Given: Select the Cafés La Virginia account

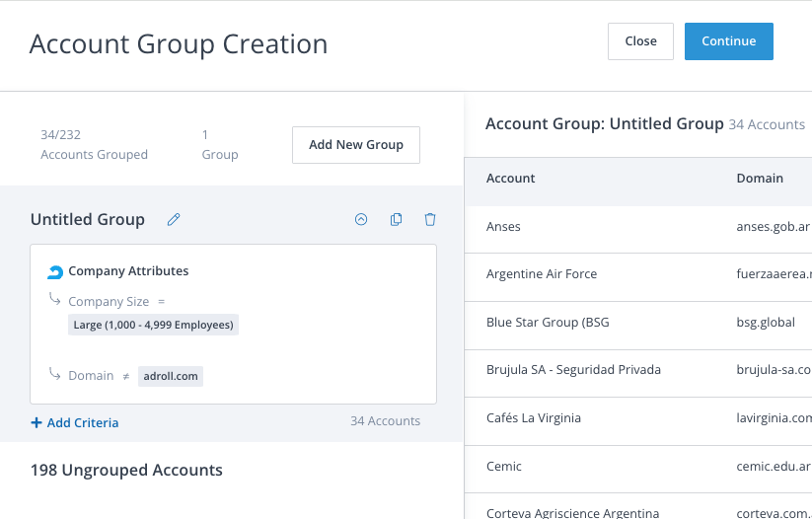Looking at the screenshot, I should [534, 417].
